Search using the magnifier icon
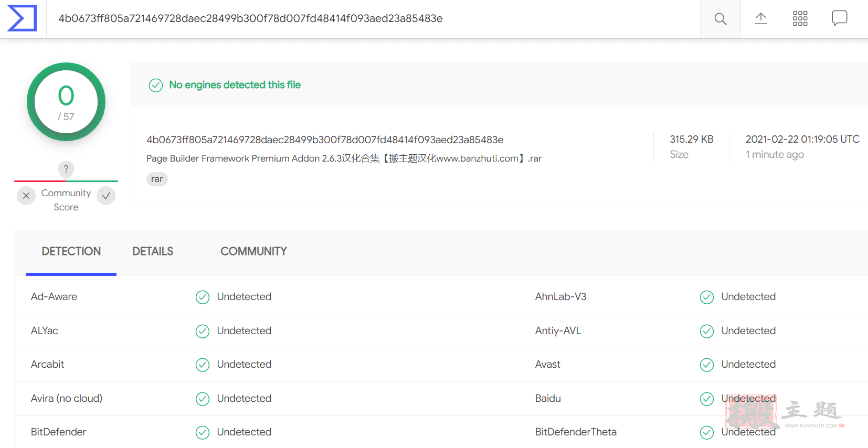Viewport: 868px width, 448px height. coord(721,19)
